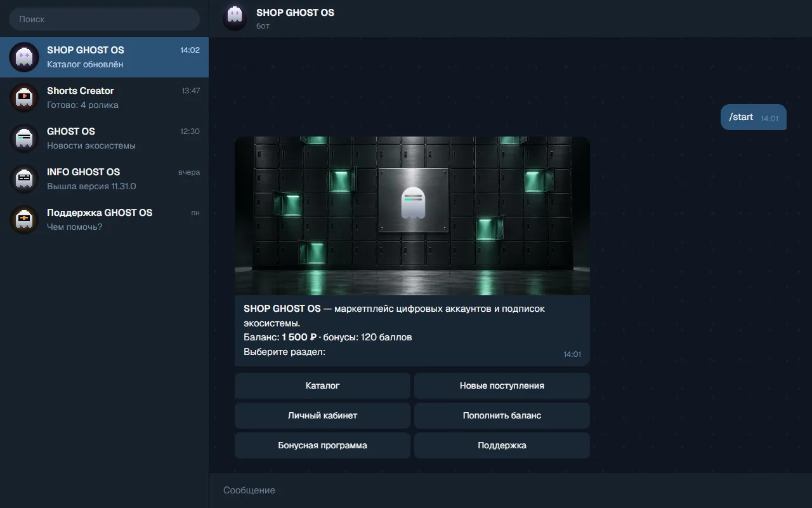Click the INFO GHOST OS chat name
The image size is (812, 508).
(x=83, y=172)
